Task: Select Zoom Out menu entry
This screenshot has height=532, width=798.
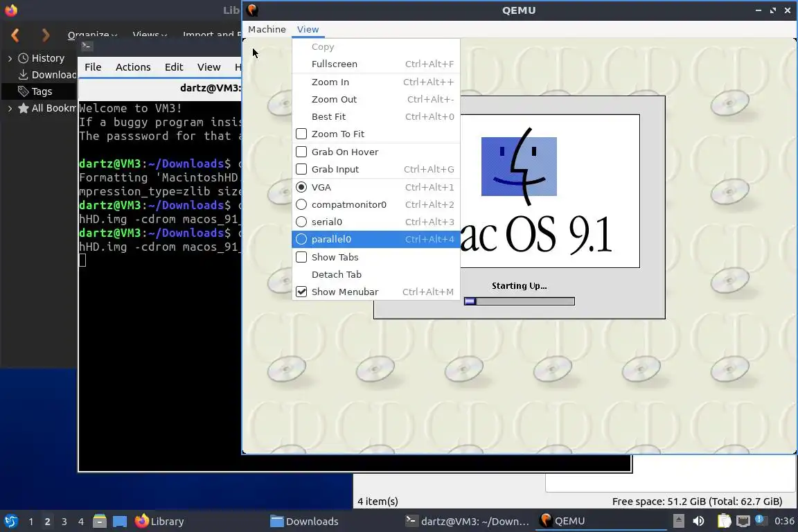Action: pos(375,99)
